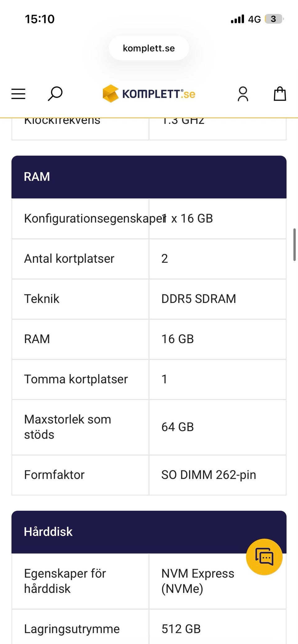The image size is (298, 644).
Task: Open the shopping bag cart
Action: (280, 94)
